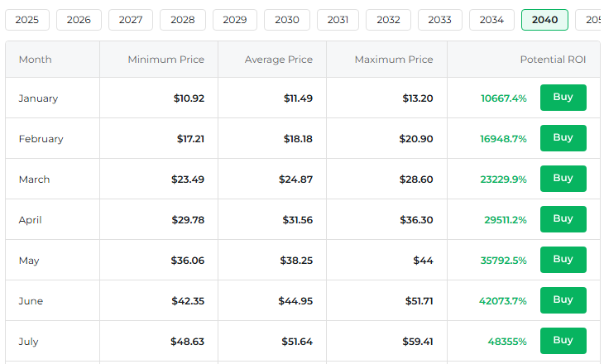Show the 2029 price predictions tab
Screen dimensions: 604x364
coord(234,20)
